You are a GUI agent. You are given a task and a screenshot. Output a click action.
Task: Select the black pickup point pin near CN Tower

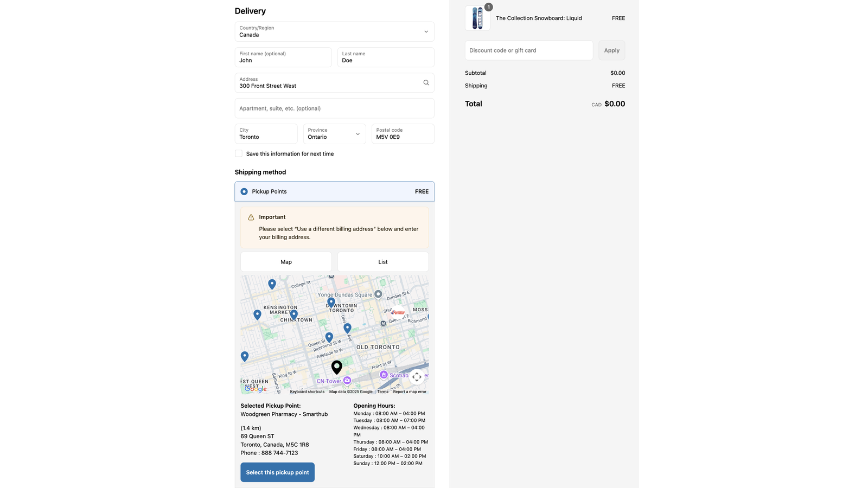[336, 367]
